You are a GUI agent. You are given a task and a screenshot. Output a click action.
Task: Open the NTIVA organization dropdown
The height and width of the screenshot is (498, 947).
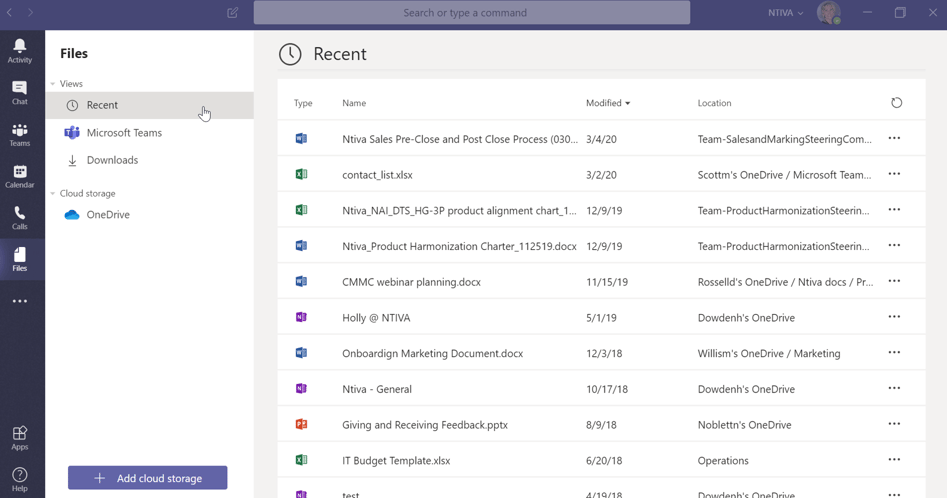pos(786,13)
